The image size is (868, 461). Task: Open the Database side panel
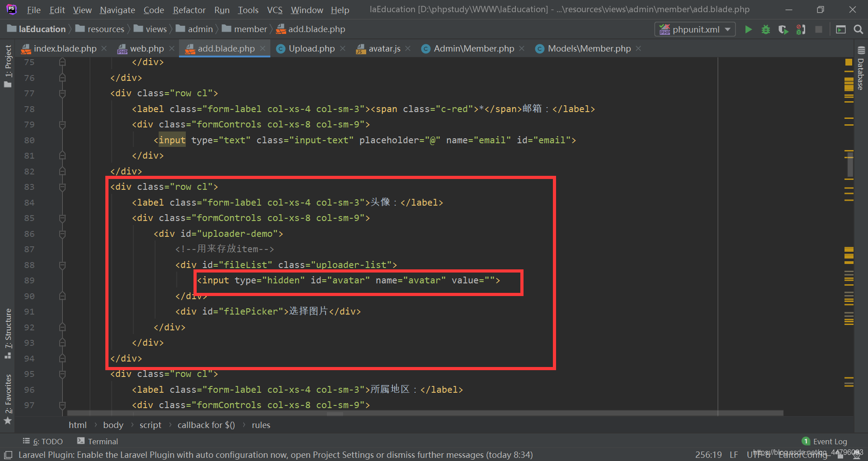[x=861, y=68]
